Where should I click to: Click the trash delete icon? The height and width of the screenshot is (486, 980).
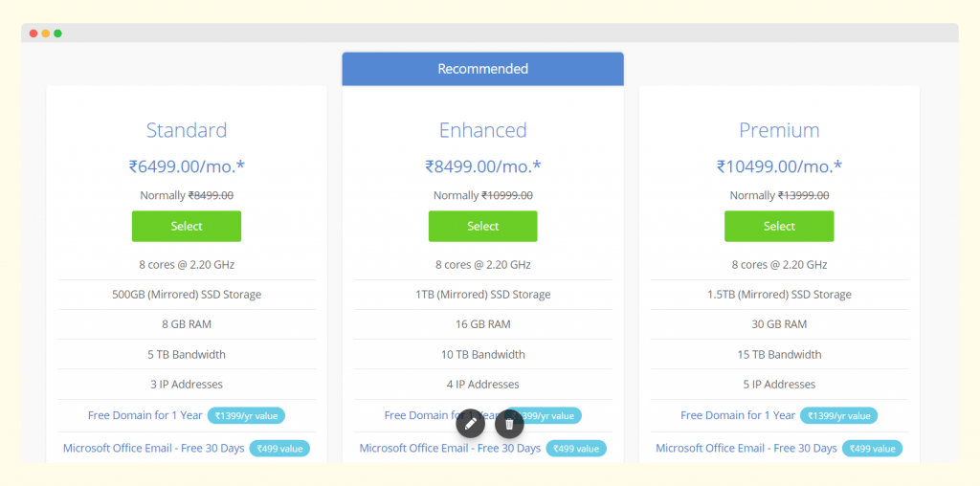509,423
